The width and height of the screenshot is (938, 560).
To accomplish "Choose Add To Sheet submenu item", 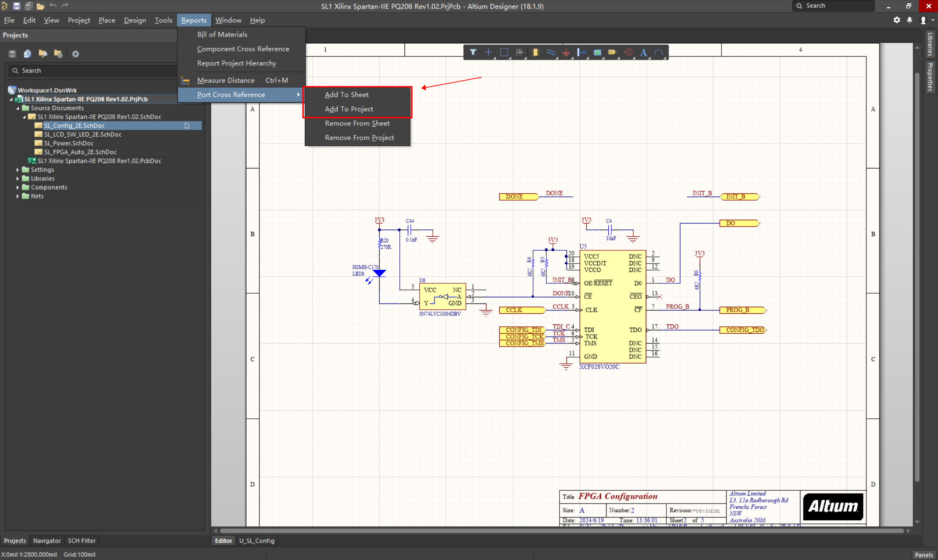I will [x=347, y=95].
